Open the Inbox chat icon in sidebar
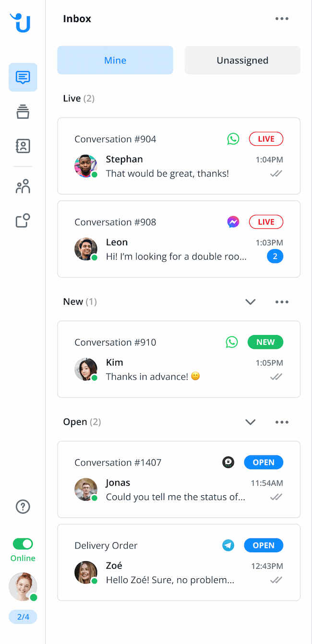Image resolution: width=312 pixels, height=644 pixels. click(x=23, y=77)
